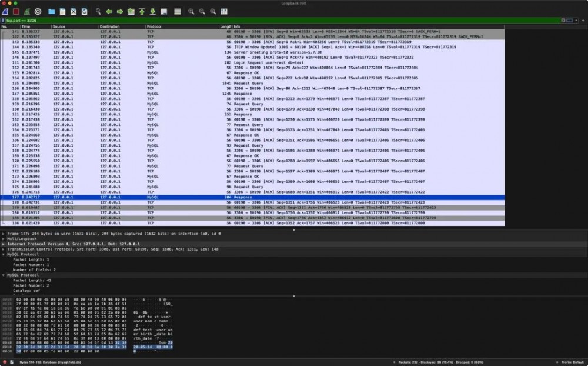Restart the current capture

tap(27, 12)
